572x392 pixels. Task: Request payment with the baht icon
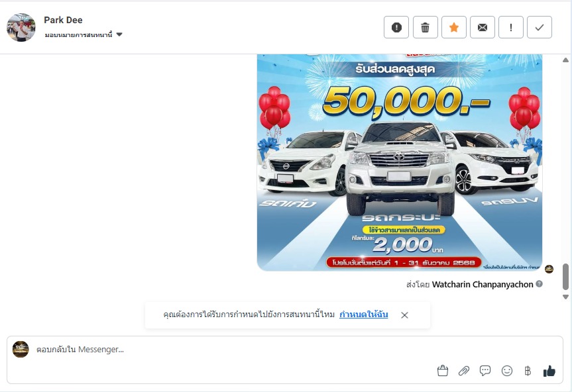(528, 371)
